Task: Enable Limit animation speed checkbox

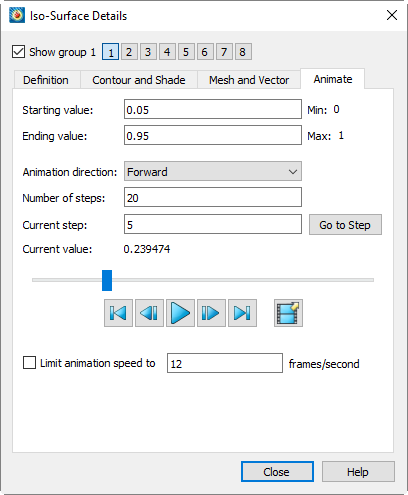Action: click(29, 363)
